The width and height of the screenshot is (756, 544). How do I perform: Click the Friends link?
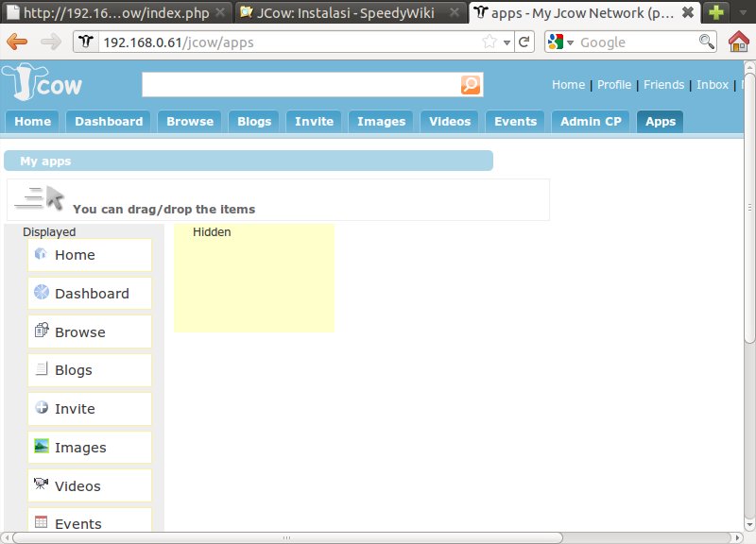coord(663,85)
